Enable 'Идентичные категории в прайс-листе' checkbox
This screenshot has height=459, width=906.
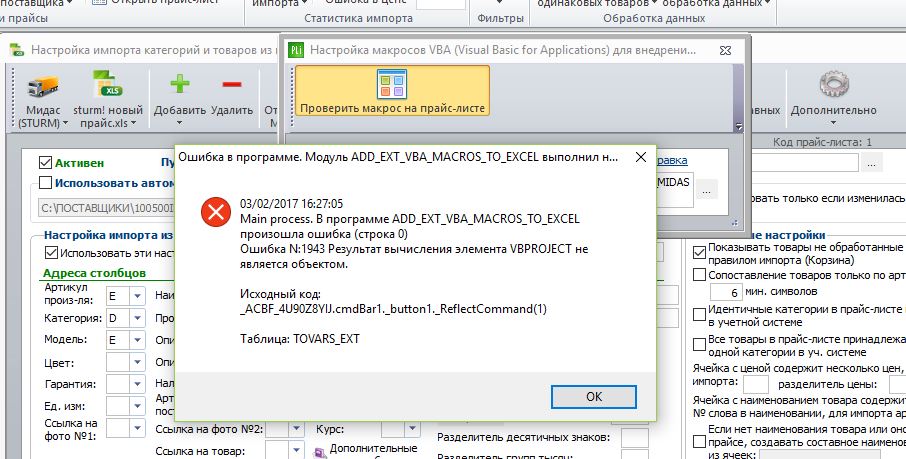point(699,314)
